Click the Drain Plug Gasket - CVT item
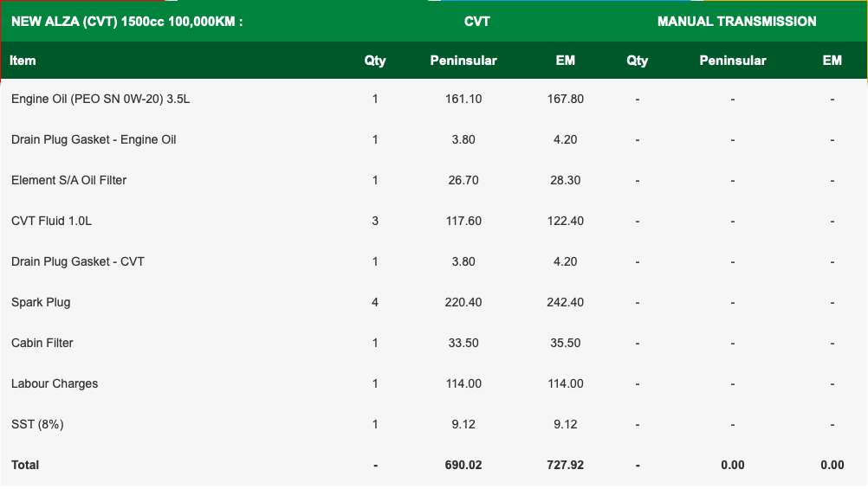This screenshot has height=489, width=868. (x=77, y=261)
